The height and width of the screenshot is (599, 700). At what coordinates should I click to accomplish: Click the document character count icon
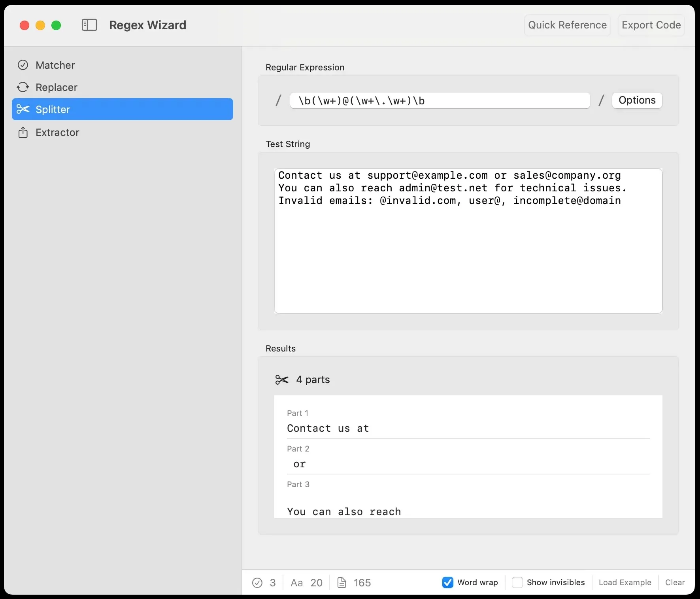[342, 583]
